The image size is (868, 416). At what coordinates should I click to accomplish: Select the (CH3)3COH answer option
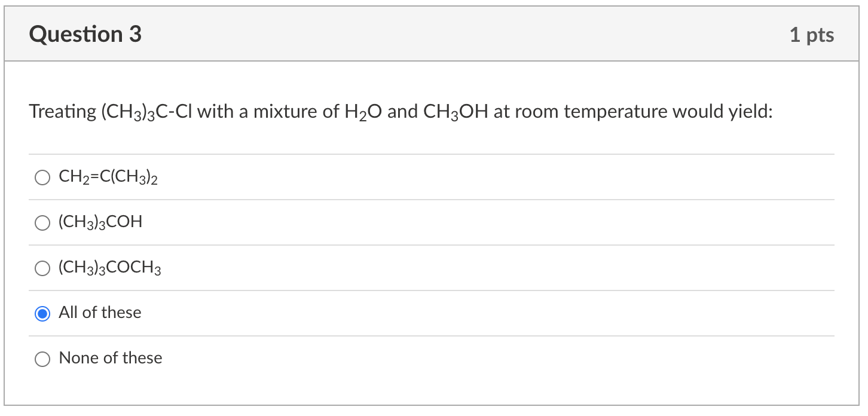click(x=42, y=223)
